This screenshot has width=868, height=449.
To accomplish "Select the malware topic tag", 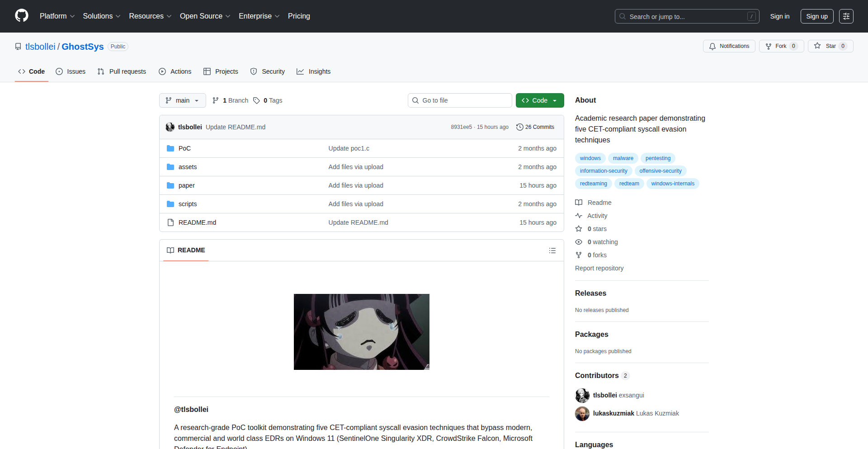I will tap(623, 158).
